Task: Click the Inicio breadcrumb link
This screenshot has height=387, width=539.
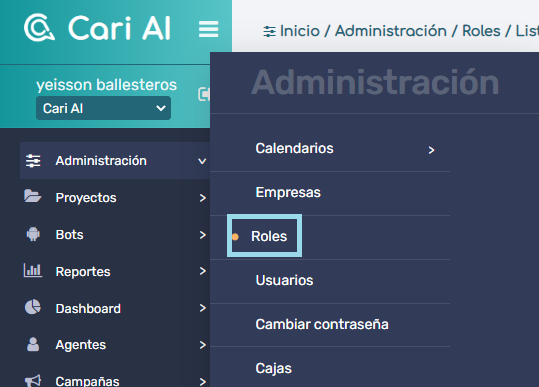Action: coord(300,31)
